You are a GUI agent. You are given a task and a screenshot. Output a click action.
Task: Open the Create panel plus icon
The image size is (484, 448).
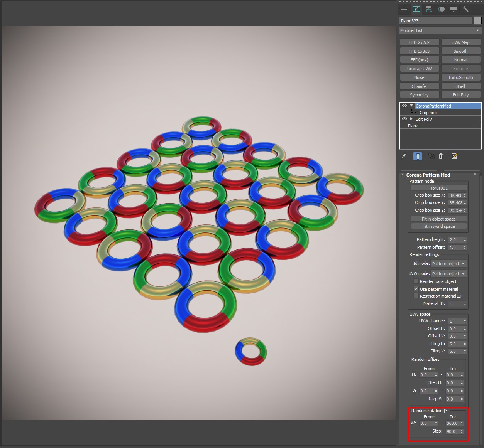click(404, 9)
